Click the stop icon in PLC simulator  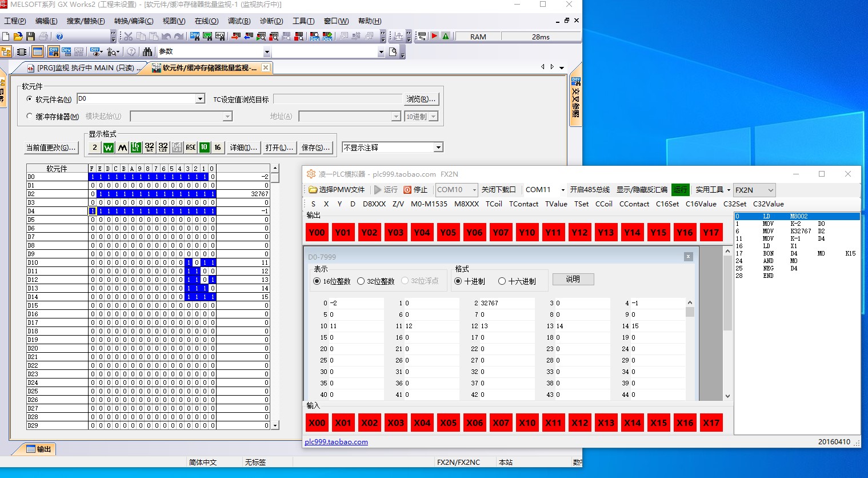tap(415, 190)
